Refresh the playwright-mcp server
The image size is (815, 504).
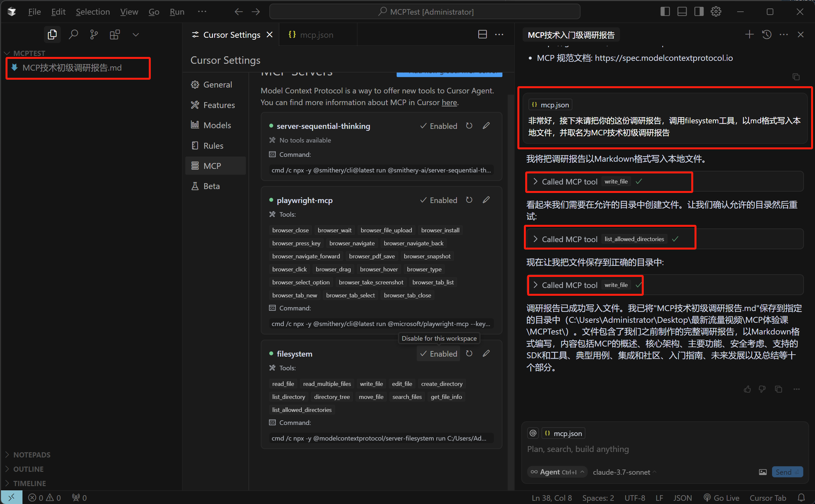pos(469,200)
